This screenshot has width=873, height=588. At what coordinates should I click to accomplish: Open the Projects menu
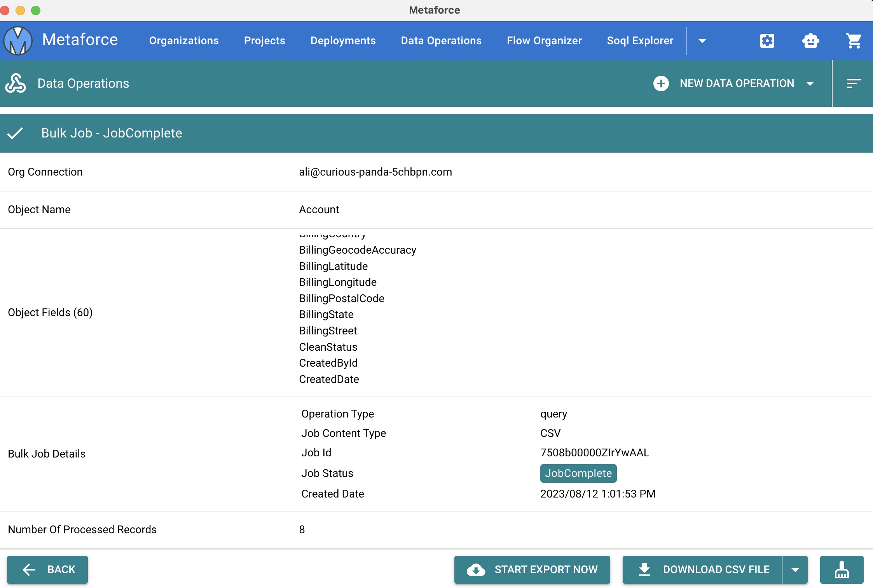pos(264,41)
